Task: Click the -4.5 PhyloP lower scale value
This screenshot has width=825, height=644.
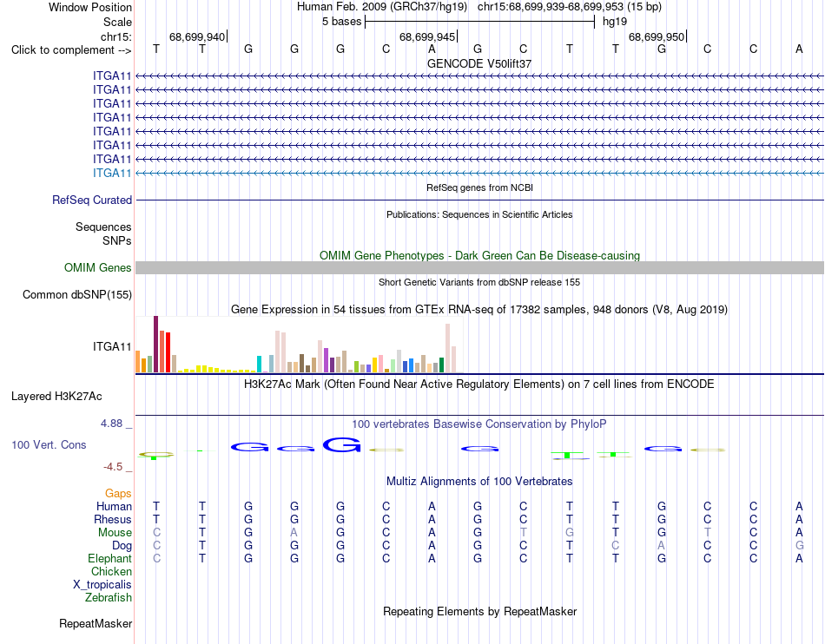Action: [x=113, y=467]
